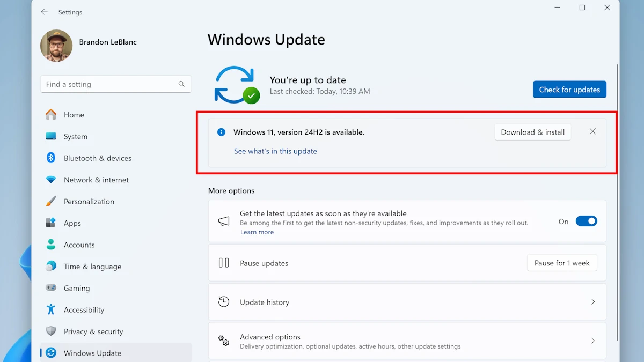Expand Advanced options chevron
Screen dimensions: 644x362
pos(593,341)
